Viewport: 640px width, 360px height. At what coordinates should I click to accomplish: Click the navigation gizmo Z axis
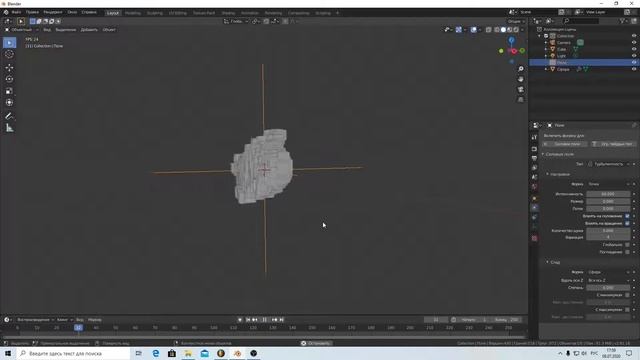pos(511,40)
